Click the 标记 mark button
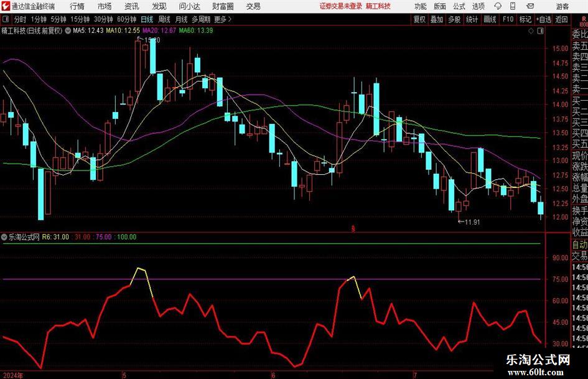Screen dimensions: 588x379 point(525,19)
